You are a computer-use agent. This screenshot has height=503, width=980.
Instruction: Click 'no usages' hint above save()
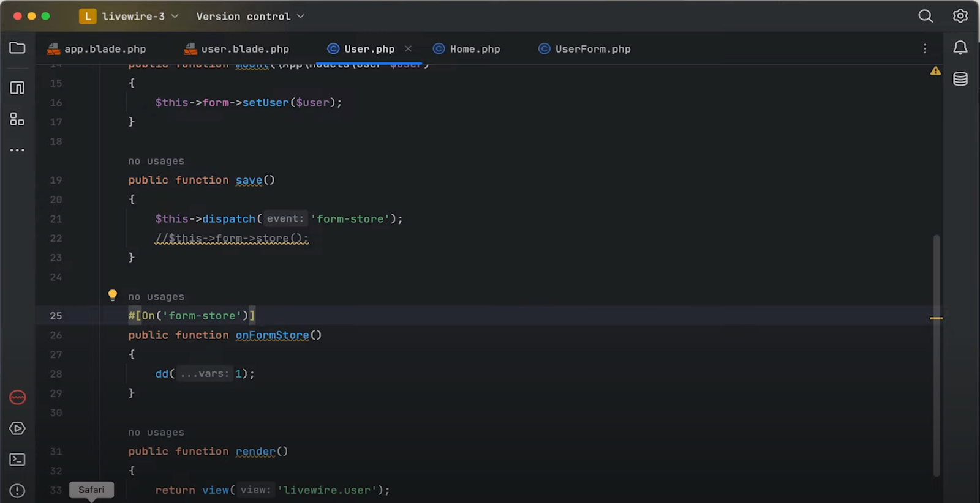point(156,161)
